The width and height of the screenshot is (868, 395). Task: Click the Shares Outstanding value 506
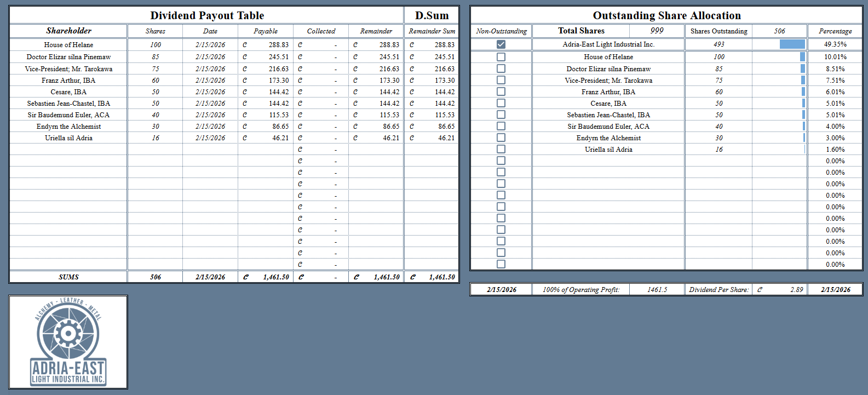(x=779, y=31)
